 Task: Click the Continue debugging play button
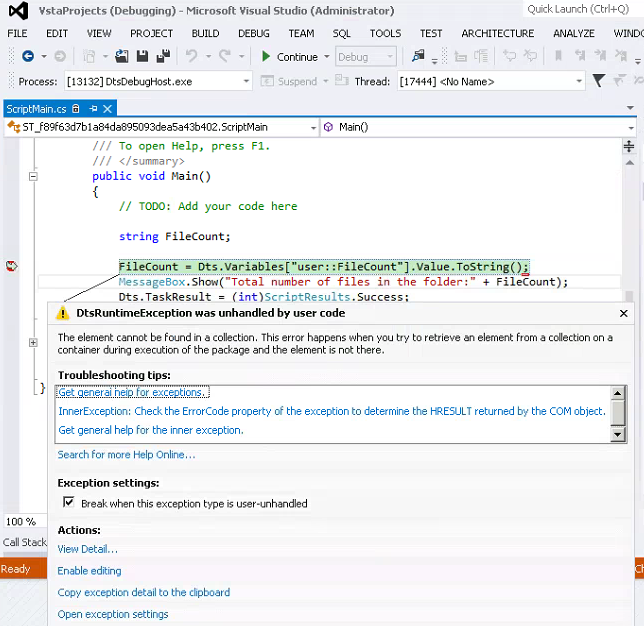click(266, 57)
